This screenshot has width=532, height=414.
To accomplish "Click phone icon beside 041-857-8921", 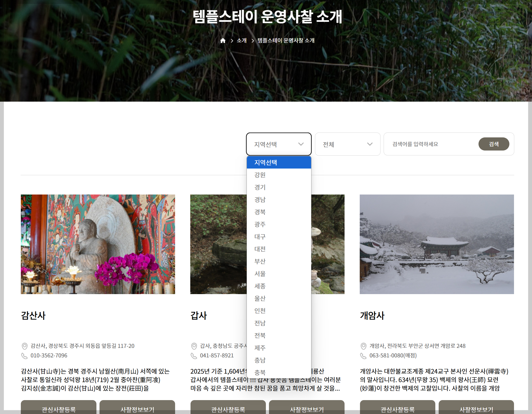I will (x=194, y=356).
